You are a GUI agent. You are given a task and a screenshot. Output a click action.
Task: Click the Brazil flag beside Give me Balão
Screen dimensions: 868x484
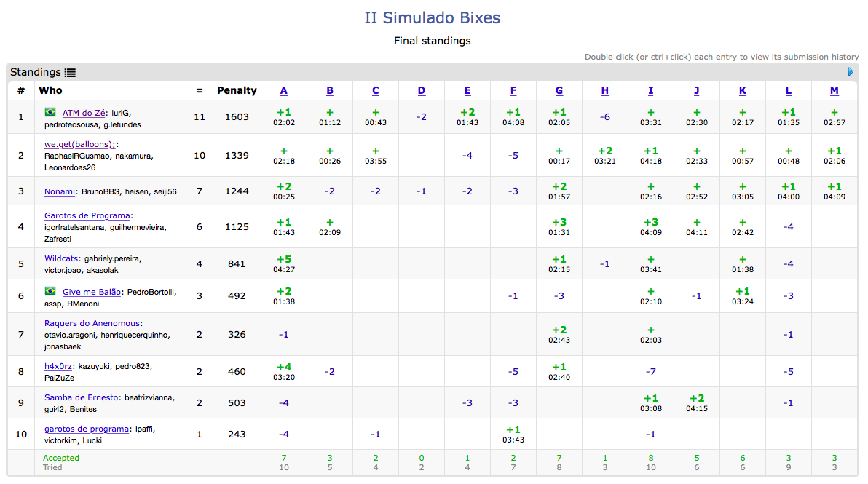(x=50, y=291)
